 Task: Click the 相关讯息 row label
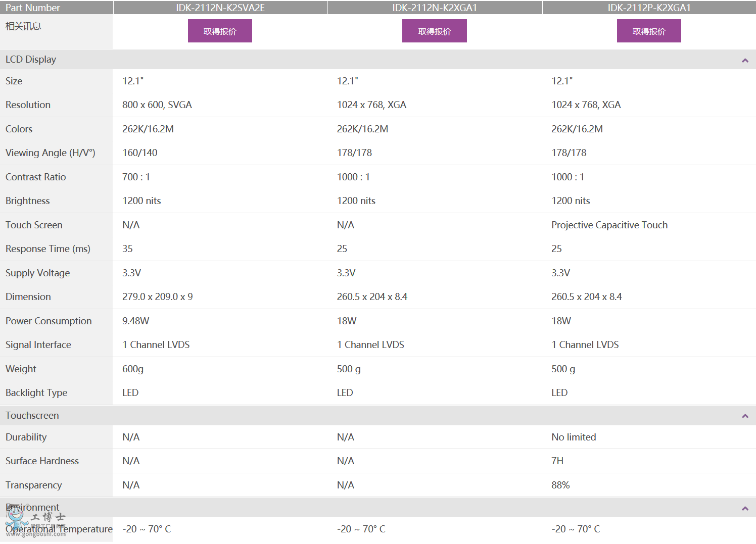tap(23, 26)
